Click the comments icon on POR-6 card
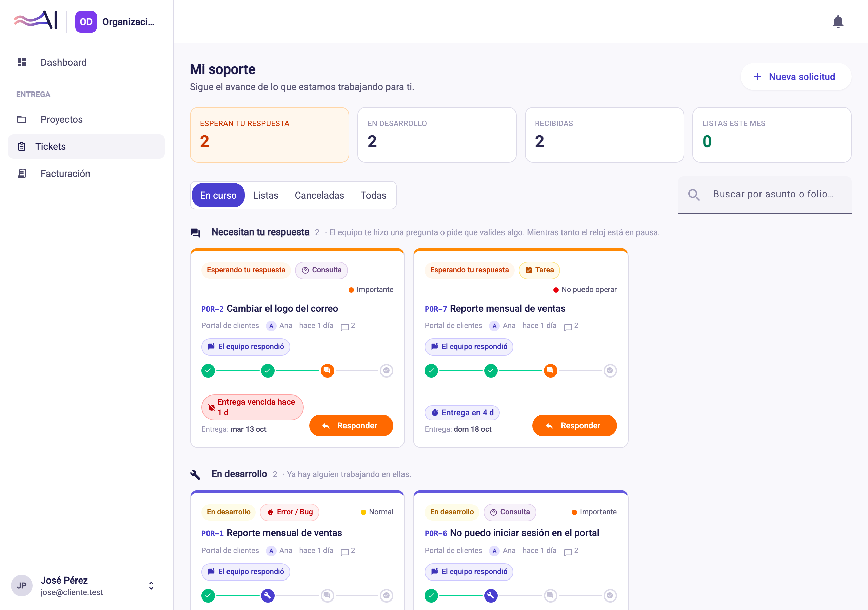868x610 pixels. [x=568, y=552]
